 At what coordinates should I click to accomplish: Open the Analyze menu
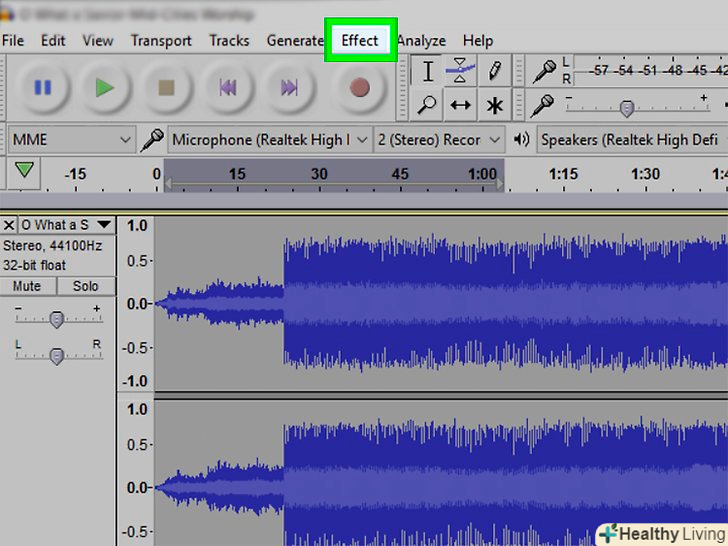pos(421,41)
